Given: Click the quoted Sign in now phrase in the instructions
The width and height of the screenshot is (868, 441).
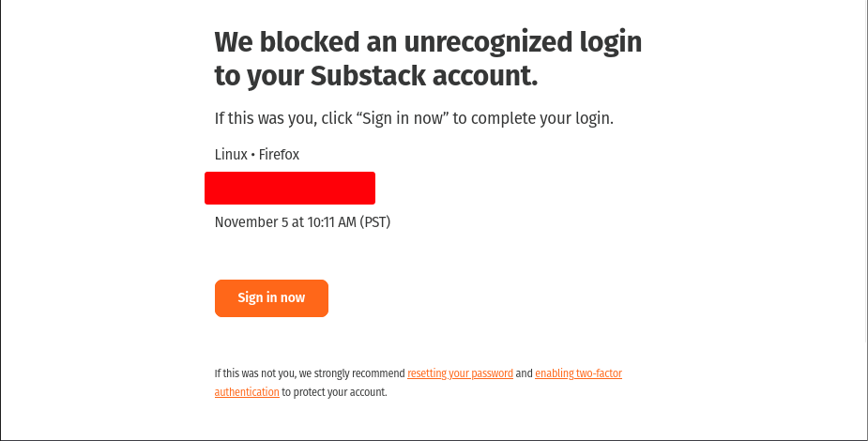Looking at the screenshot, I should pos(403,118).
